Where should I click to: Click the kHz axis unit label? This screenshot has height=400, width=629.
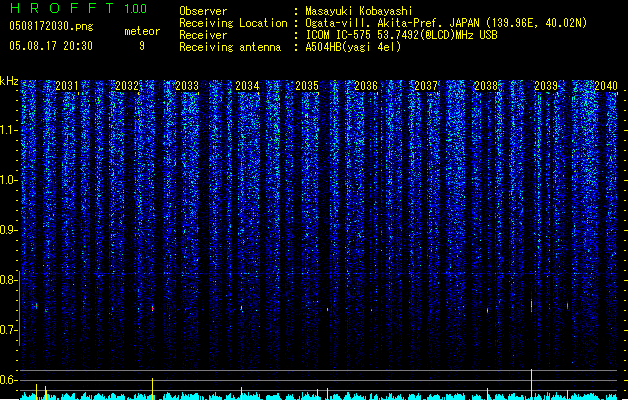tap(9, 81)
